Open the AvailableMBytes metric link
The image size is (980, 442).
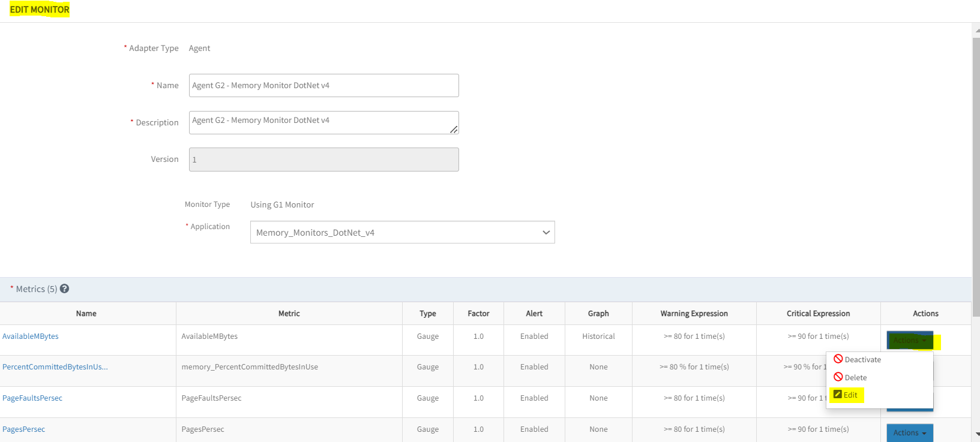[x=31, y=336]
